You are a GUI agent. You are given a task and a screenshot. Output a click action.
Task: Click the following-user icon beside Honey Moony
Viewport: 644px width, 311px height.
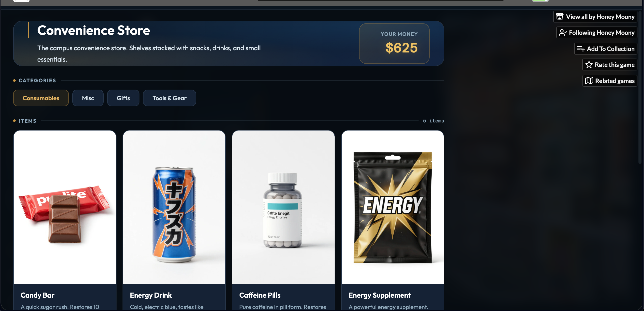[x=563, y=33]
